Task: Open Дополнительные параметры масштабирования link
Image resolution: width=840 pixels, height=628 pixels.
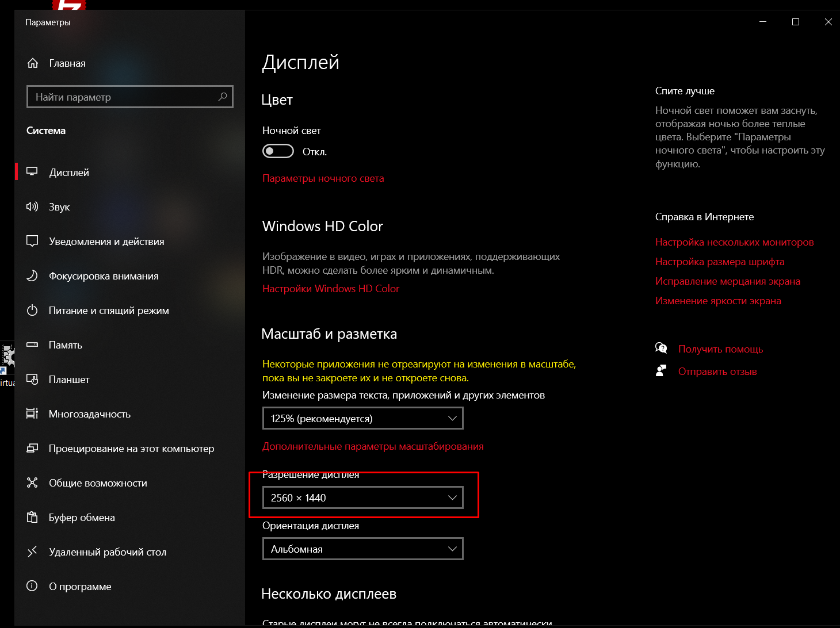Action: click(x=373, y=446)
